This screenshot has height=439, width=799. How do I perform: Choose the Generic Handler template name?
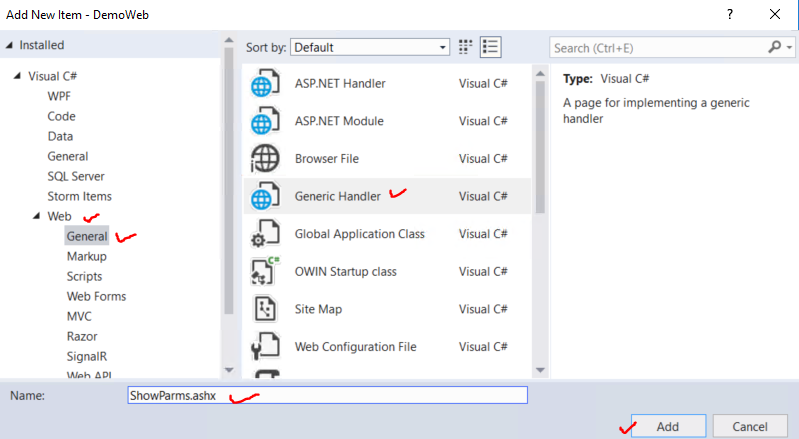[x=337, y=196]
